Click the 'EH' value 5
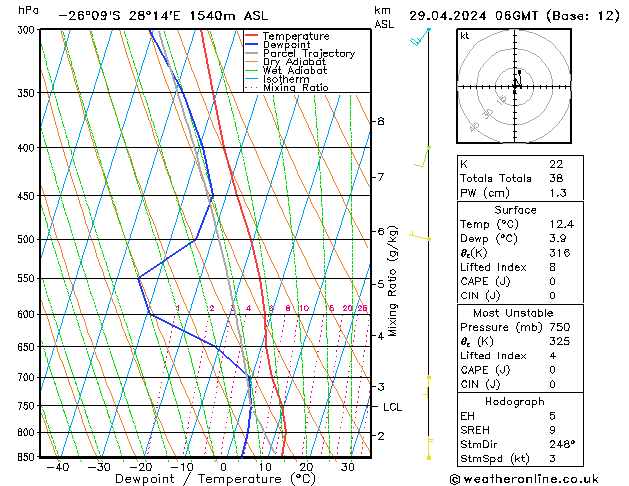The image size is (629, 486). pyautogui.click(x=552, y=416)
